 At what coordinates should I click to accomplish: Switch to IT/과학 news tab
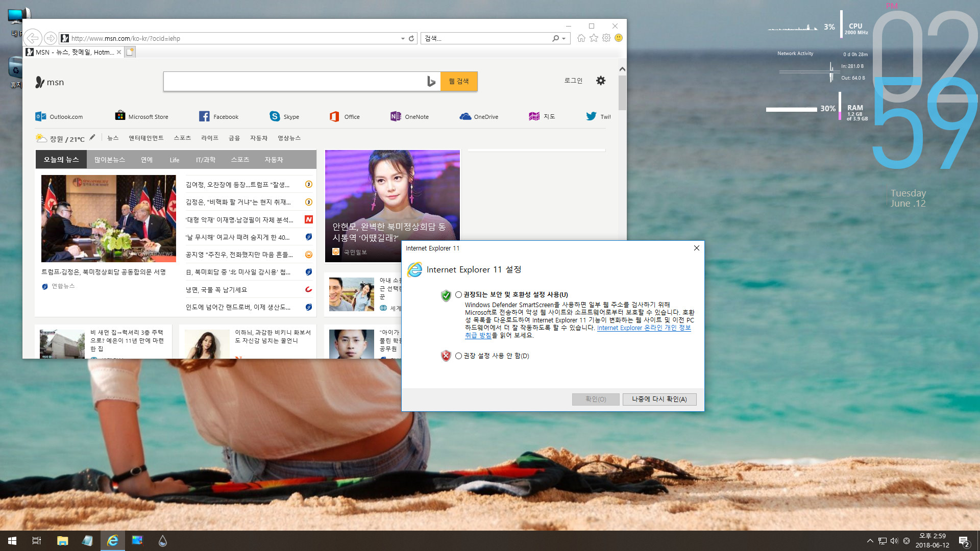click(x=206, y=160)
